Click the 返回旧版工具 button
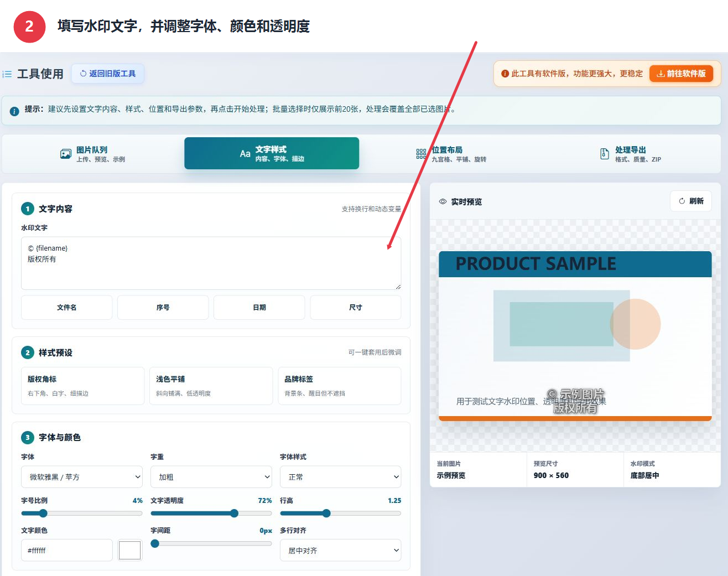The image size is (728, 576). pos(108,74)
